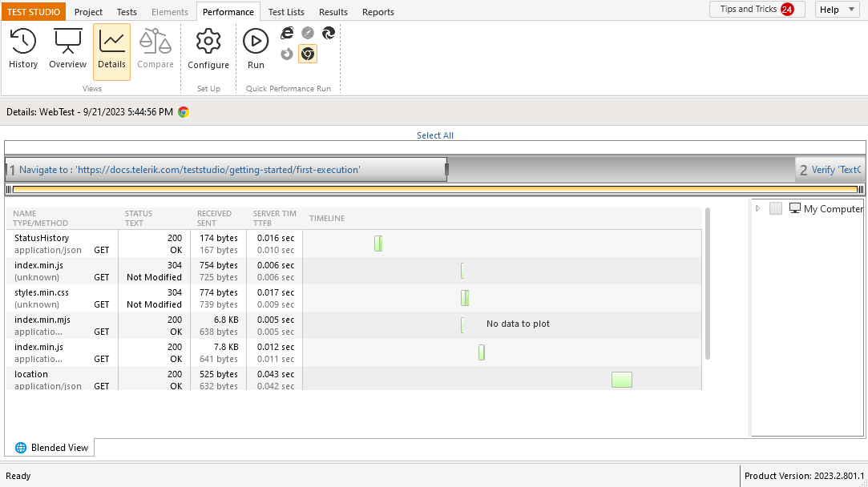Screen dimensions: 868x487
Task: Select Safari browser icon
Action: (x=308, y=33)
